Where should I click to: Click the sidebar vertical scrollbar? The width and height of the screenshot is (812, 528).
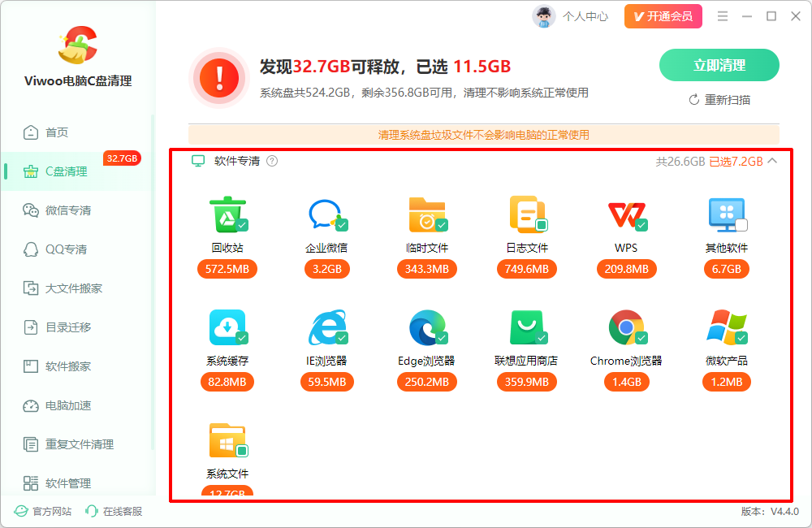[153, 283]
